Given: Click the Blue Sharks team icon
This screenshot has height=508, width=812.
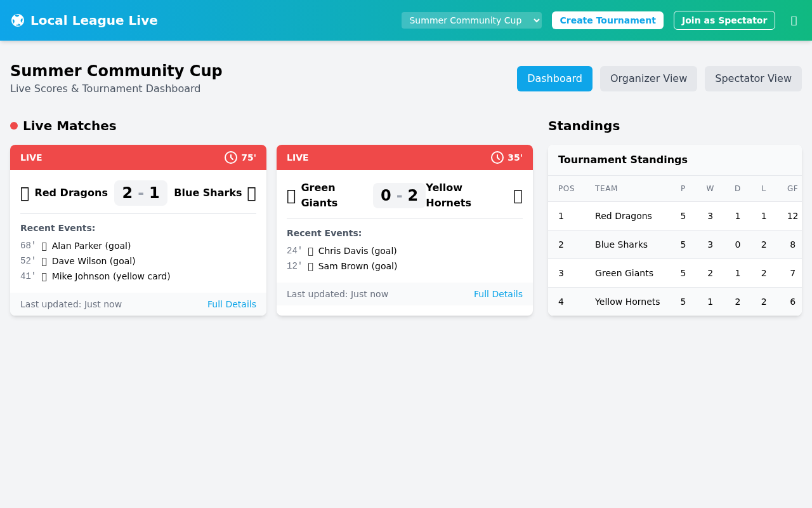Looking at the screenshot, I should (252, 193).
